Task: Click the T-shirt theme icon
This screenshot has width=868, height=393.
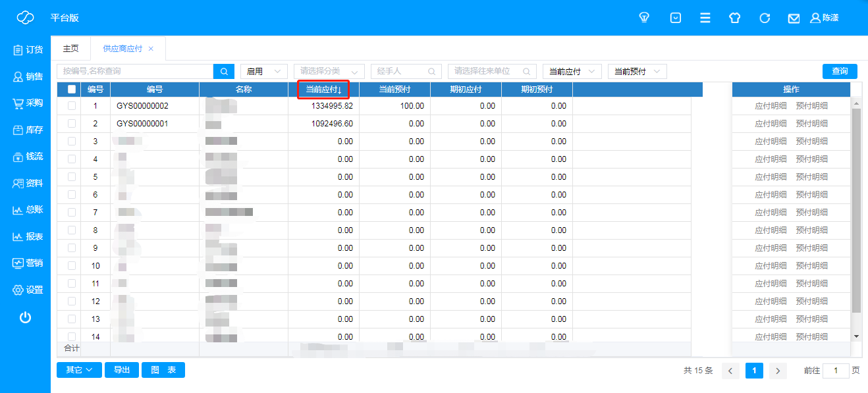Action: coord(735,18)
